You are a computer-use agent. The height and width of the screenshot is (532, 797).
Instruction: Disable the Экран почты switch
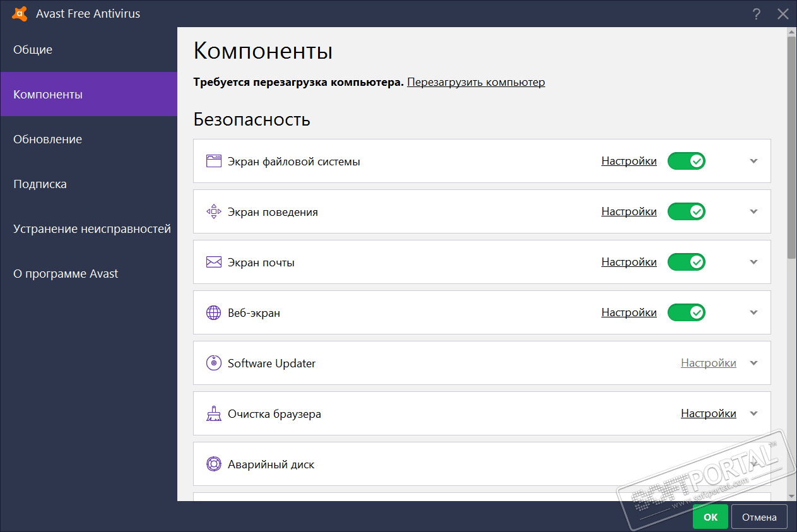click(687, 262)
